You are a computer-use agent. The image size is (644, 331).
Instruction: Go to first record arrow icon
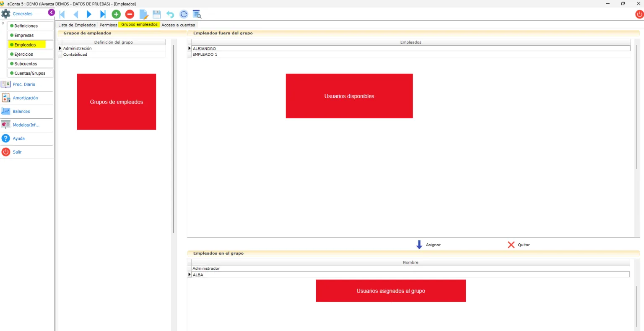click(x=62, y=14)
